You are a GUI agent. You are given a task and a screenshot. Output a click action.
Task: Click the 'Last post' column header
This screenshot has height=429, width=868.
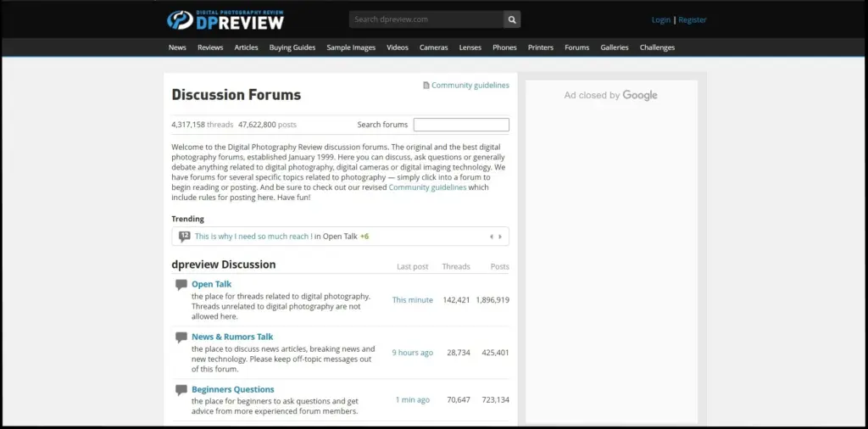[x=413, y=267]
